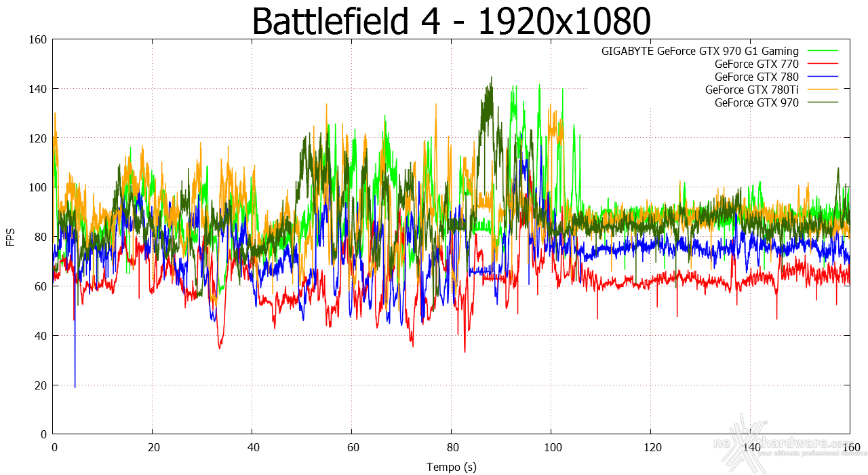
Task: Click the chart title Battlefield 4 - 1920x1080
Action: [x=451, y=21]
